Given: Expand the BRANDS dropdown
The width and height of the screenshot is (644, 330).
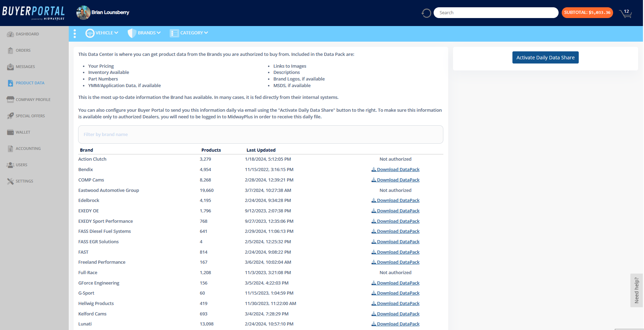Looking at the screenshot, I should (149, 33).
